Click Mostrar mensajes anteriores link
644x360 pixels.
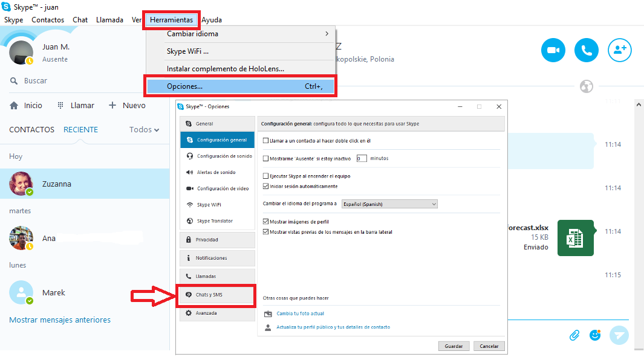(x=60, y=320)
